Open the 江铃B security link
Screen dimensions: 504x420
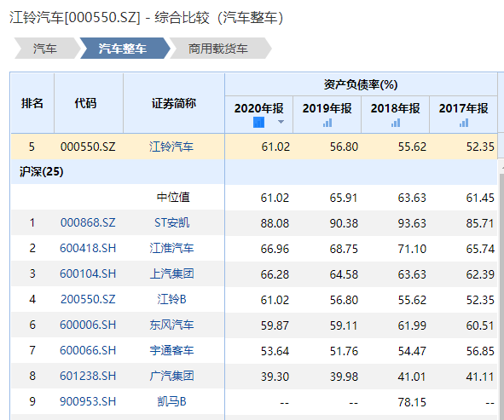click(172, 299)
